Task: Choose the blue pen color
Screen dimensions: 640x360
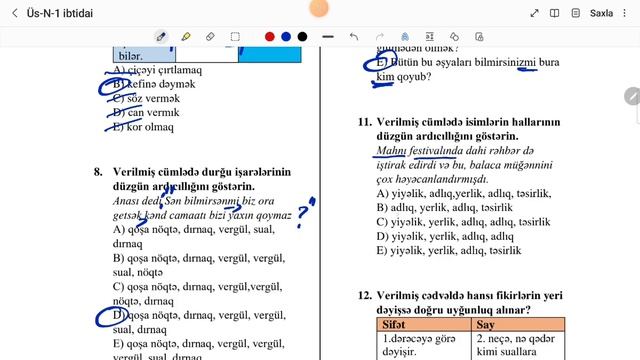Action: [x=286, y=37]
